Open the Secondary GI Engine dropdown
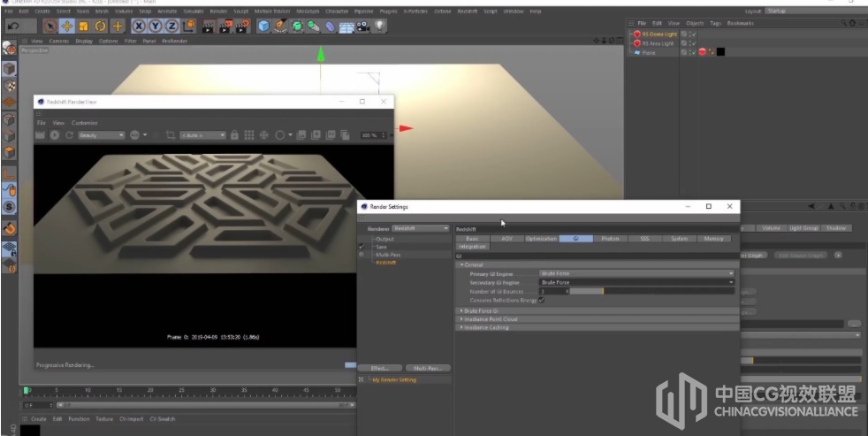 [x=636, y=282]
